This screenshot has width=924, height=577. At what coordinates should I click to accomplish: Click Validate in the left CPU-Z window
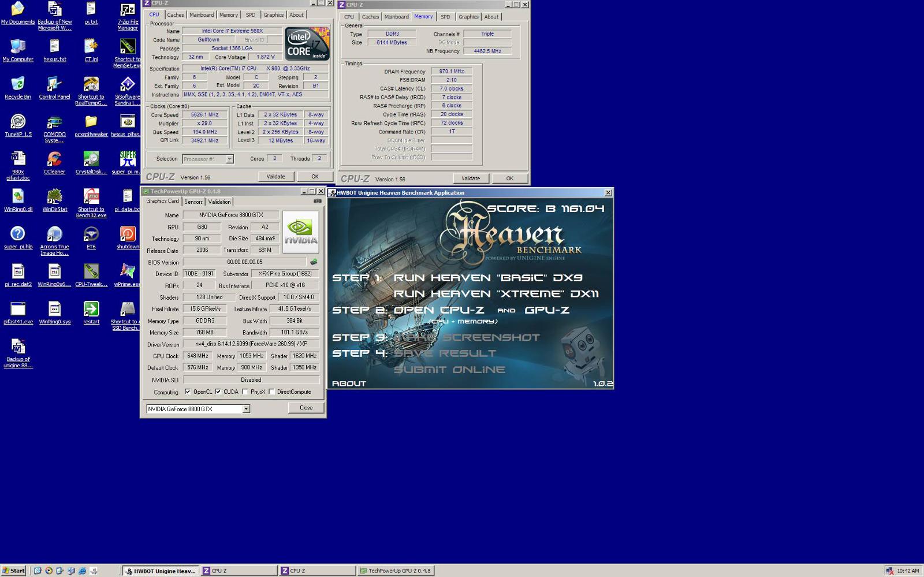pos(275,177)
